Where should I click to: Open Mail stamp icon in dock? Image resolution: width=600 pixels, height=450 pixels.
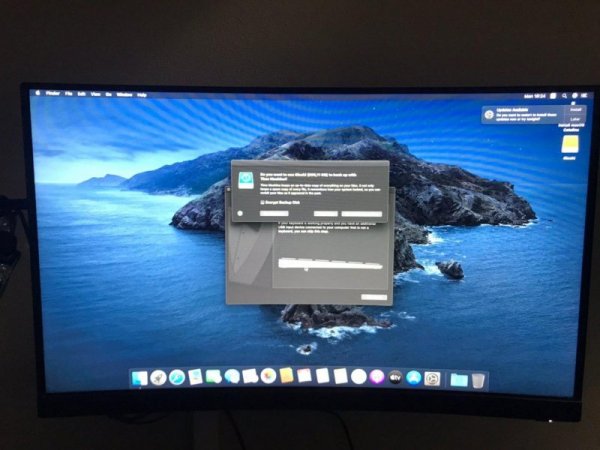(195, 377)
